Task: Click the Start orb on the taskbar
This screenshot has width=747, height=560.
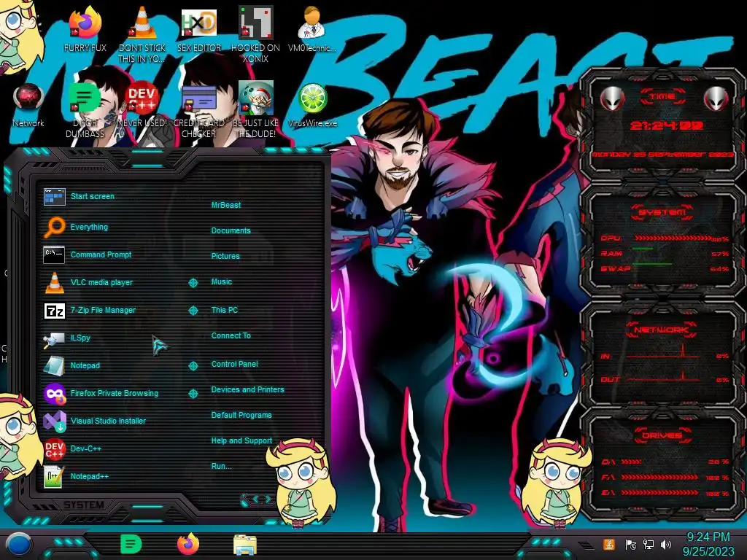Action: click(x=18, y=544)
